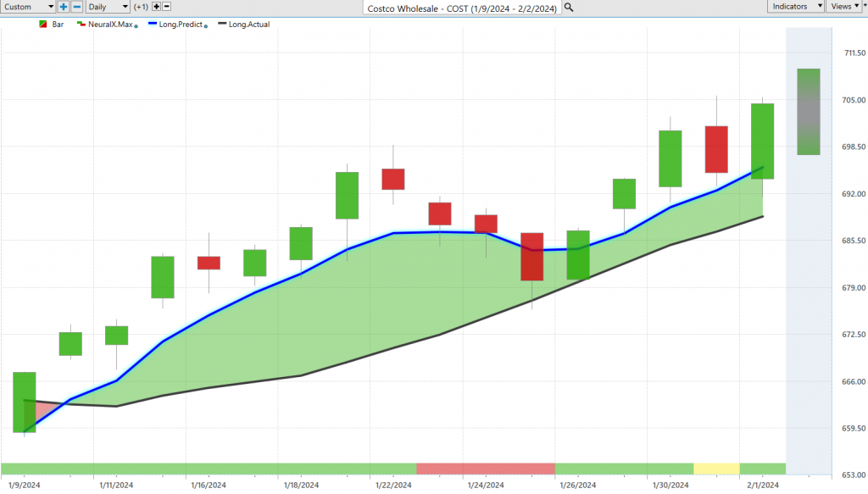Click the Long.Actual legend label
The height and width of the screenshot is (494, 868).
[x=249, y=25]
